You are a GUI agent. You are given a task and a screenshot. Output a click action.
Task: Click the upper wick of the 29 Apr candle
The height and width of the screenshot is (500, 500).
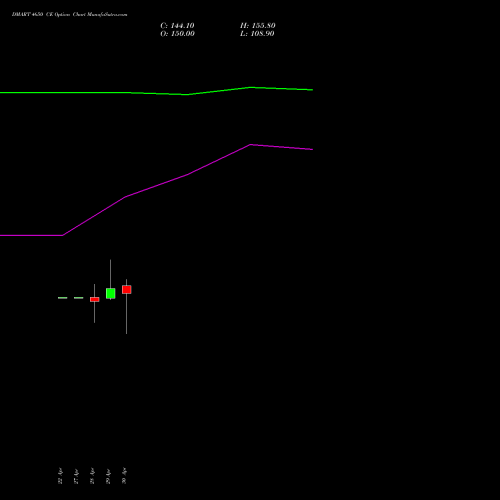click(x=111, y=274)
